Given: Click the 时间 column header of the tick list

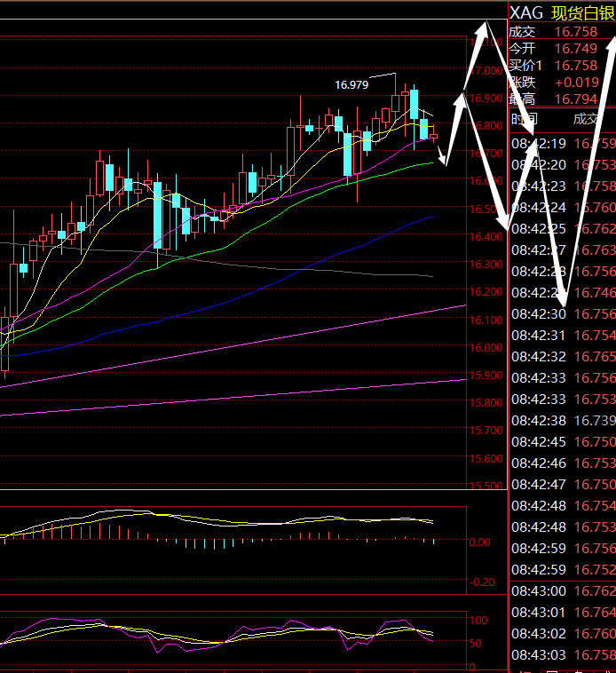Looking at the screenshot, I should pos(525,119).
